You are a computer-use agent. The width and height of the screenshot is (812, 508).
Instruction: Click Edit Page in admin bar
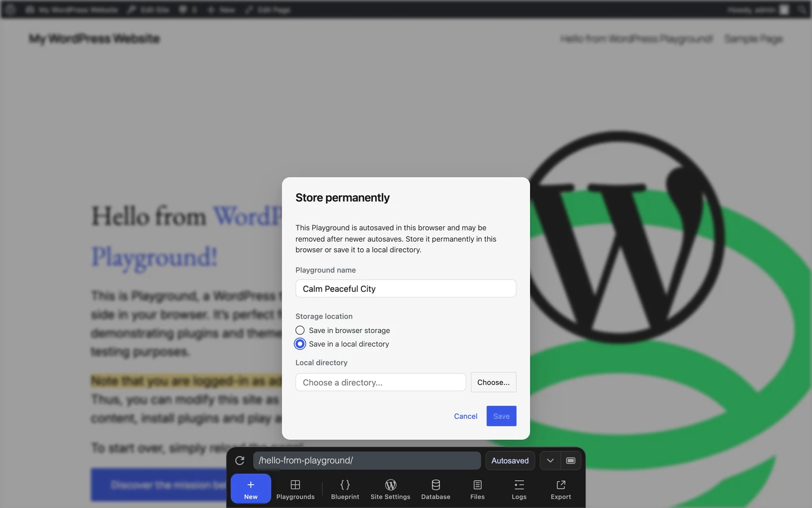pos(268,10)
